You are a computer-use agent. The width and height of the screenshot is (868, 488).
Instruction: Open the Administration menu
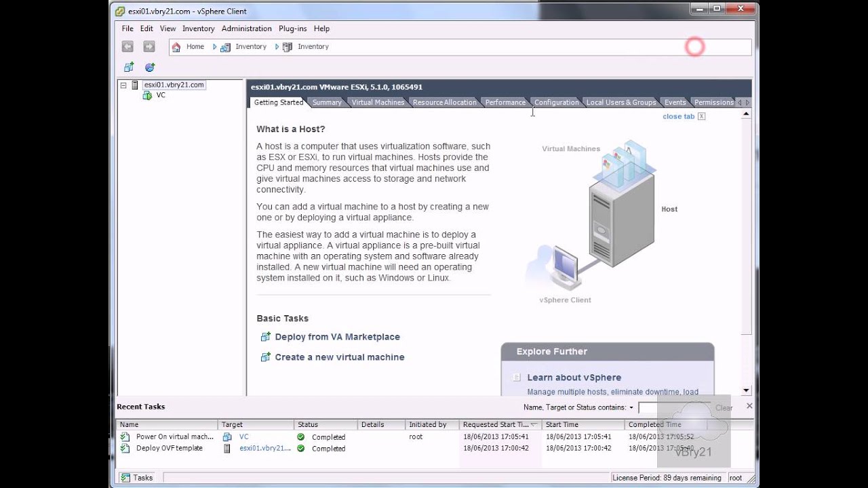click(x=246, y=28)
